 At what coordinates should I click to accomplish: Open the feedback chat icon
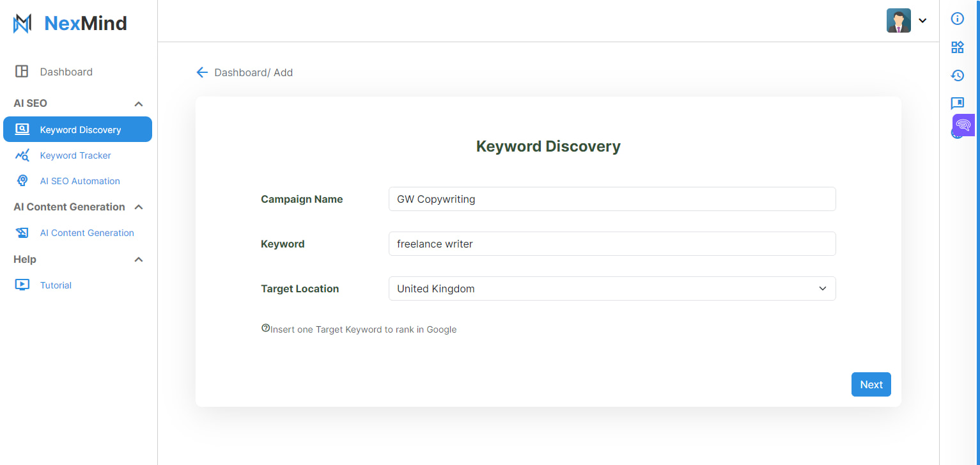coord(957,103)
